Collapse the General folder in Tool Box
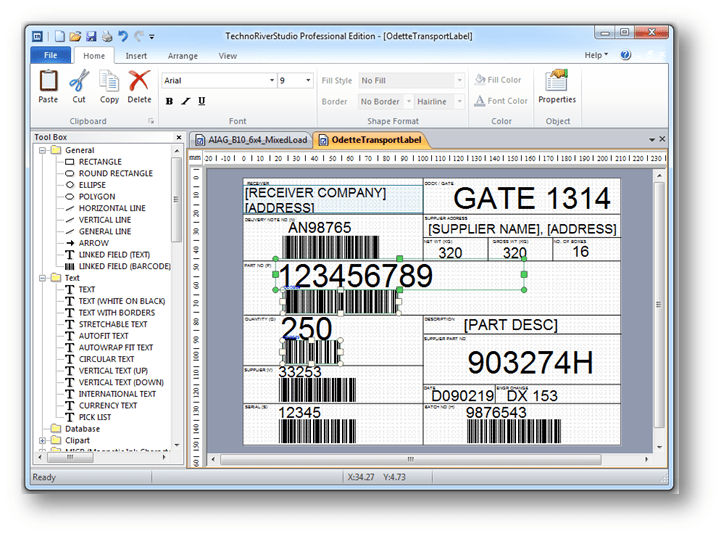The height and width of the screenshot is (536, 721). click(42, 150)
